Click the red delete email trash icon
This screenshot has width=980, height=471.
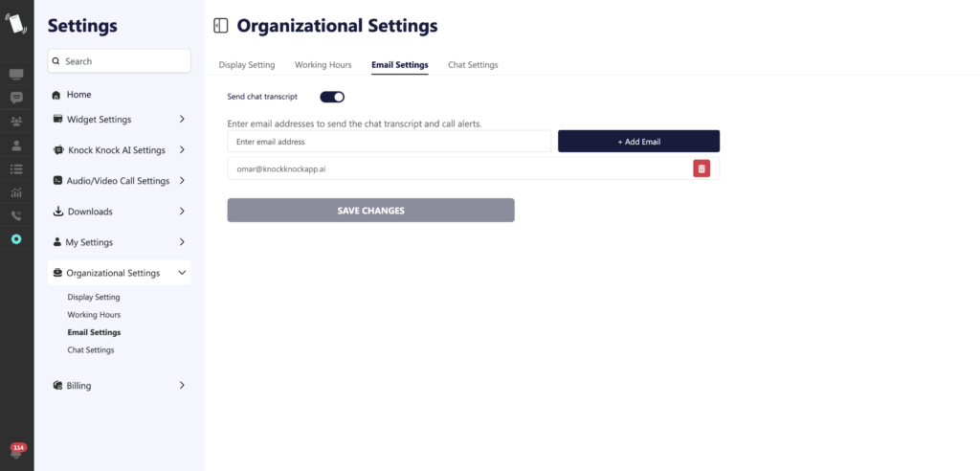pos(702,168)
